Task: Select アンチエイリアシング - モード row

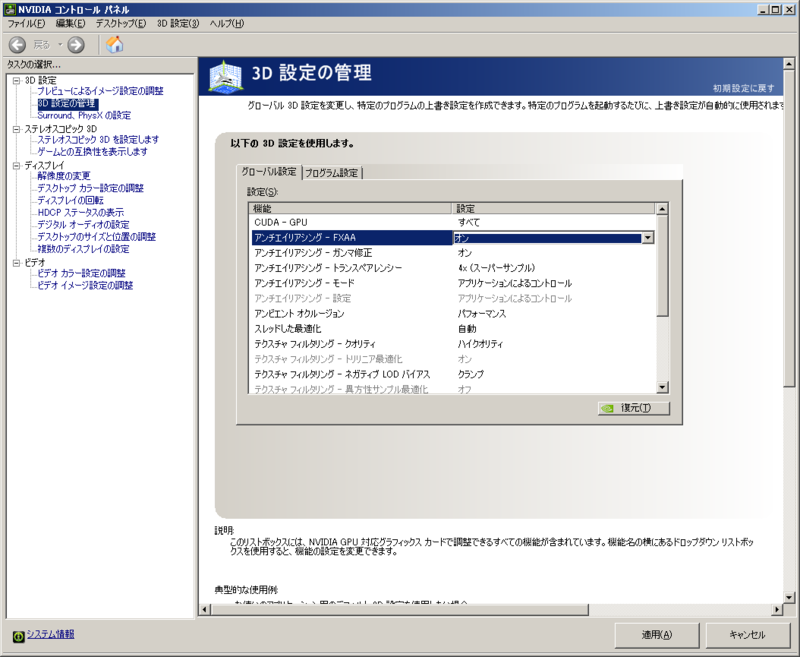Action: 451,283
